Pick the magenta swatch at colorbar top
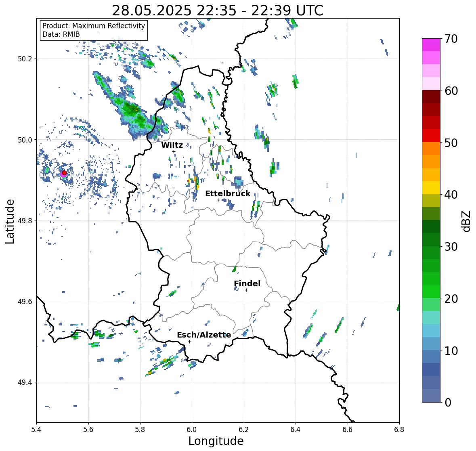This screenshot has width=476, height=451. coord(431,45)
